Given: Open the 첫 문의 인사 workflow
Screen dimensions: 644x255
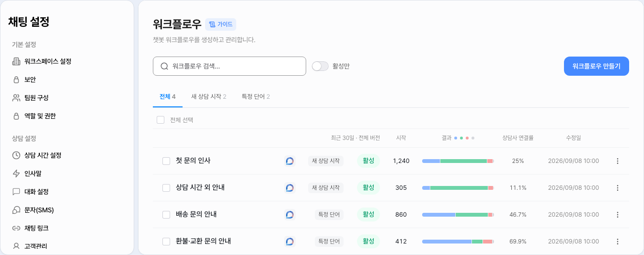Looking at the screenshot, I should pos(193,161).
